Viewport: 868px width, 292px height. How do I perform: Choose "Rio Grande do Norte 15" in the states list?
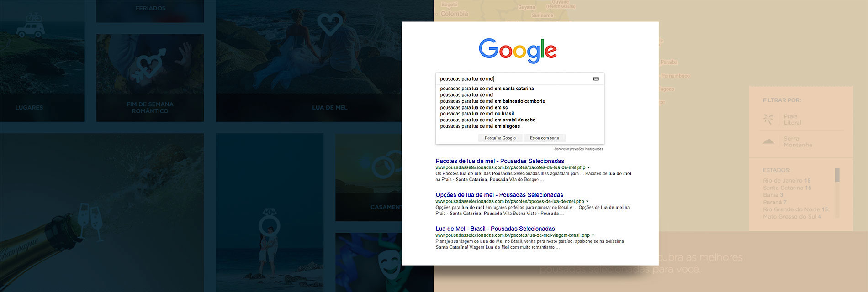coord(795,209)
